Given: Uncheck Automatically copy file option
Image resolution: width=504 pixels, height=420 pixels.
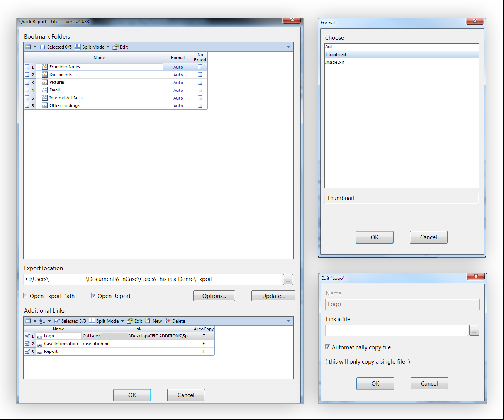Looking at the screenshot, I should click(328, 347).
